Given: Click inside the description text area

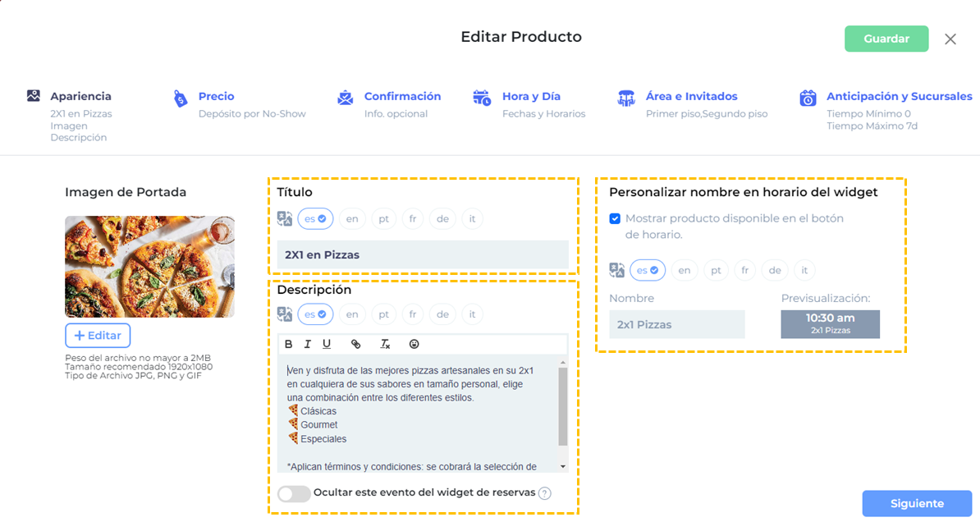Looking at the screenshot, I should click(418, 414).
